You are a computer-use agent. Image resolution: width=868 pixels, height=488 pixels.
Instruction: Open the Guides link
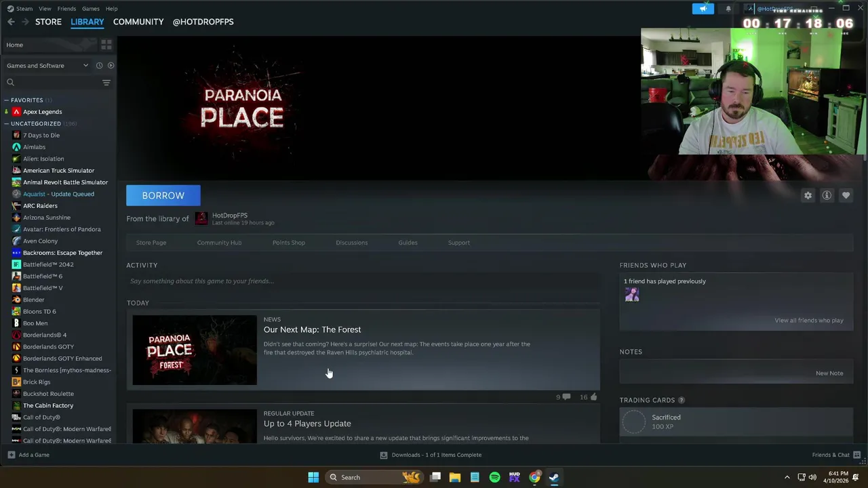coord(408,243)
